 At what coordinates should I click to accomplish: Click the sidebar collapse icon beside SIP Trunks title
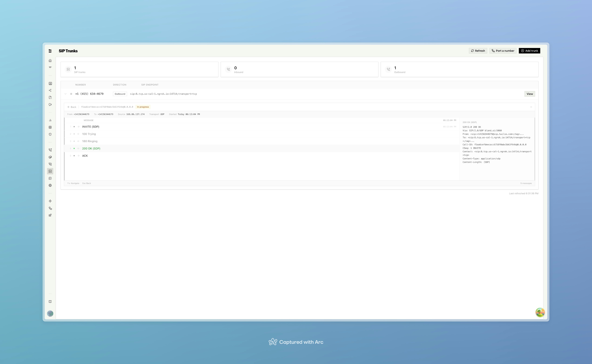pos(50,51)
